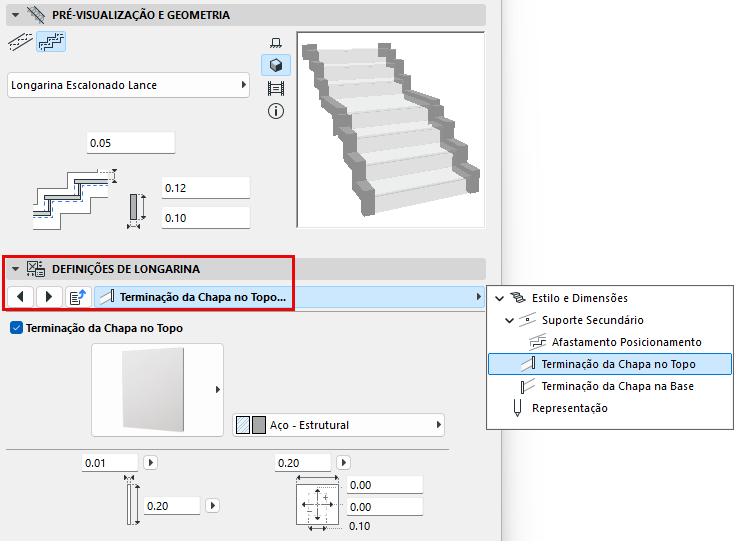The width and height of the screenshot is (737, 541).
Task: Click the plate thickness diagram icon
Action: click(132, 500)
